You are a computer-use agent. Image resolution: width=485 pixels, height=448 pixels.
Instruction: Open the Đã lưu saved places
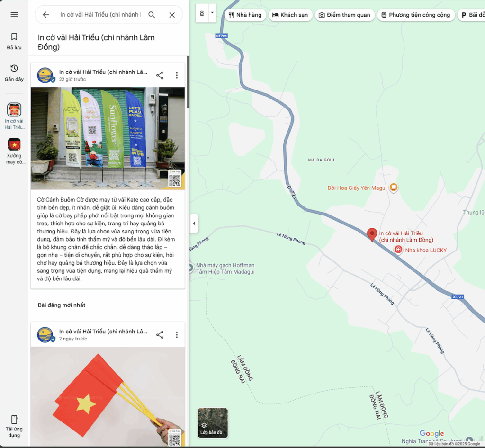pyautogui.click(x=14, y=41)
